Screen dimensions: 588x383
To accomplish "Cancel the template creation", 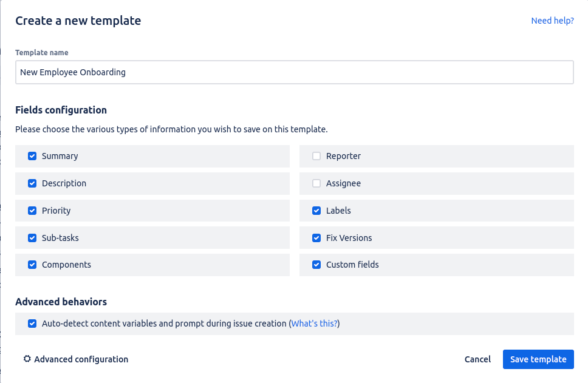I will pyautogui.click(x=477, y=359).
